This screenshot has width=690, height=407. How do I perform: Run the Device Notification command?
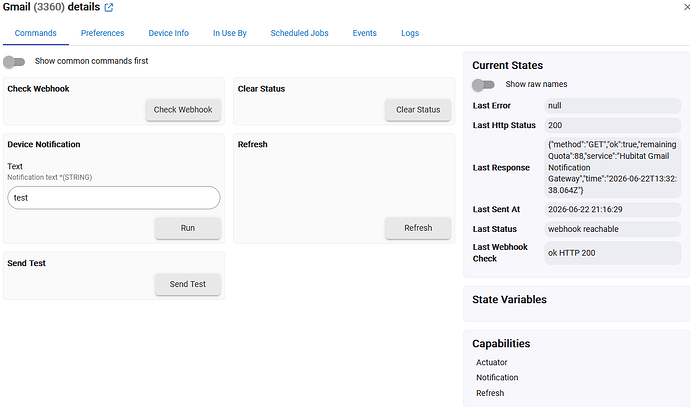(x=187, y=228)
